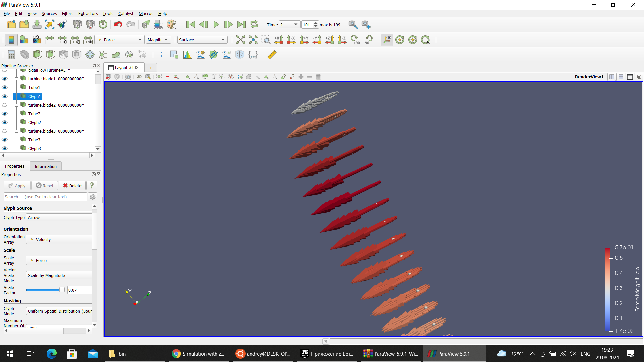
Task: Change the Glyph Type from Arrow
Action: [59, 217]
